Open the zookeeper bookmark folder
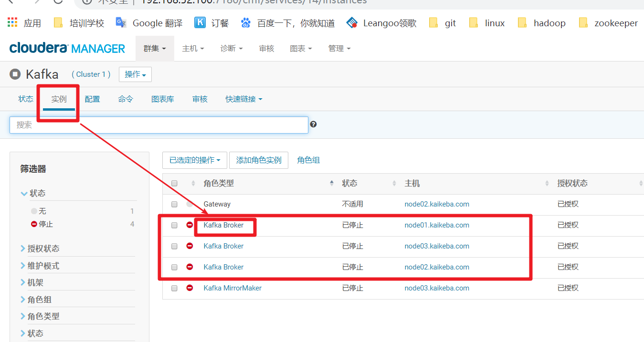Image resolution: width=644 pixels, height=342 pixels. (x=608, y=23)
